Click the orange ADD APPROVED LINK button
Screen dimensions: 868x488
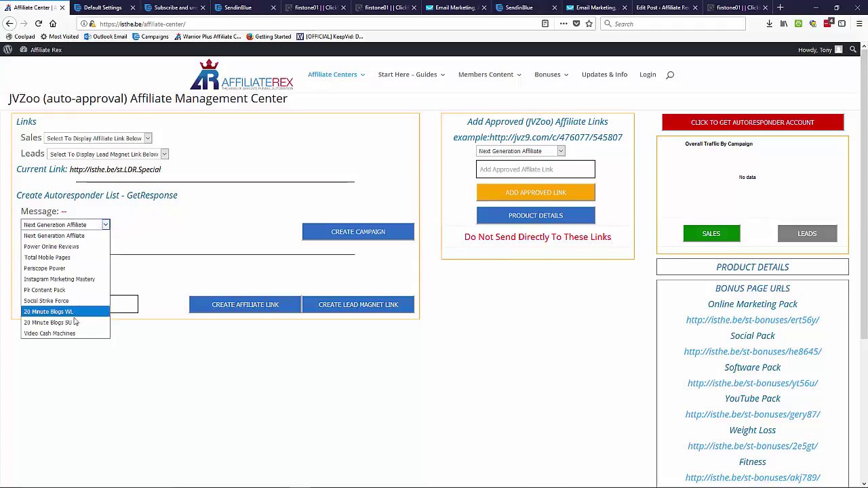[536, 192]
